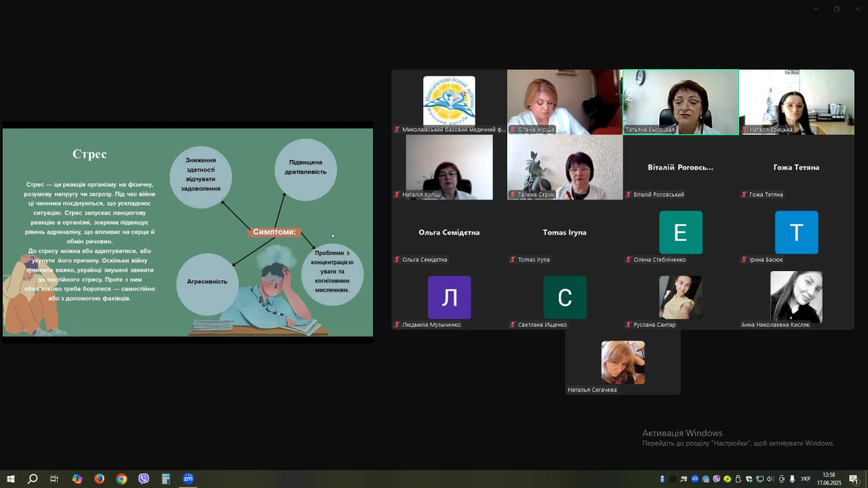Open Google Chrome from the taskbar
The image size is (868, 488).
(121, 479)
